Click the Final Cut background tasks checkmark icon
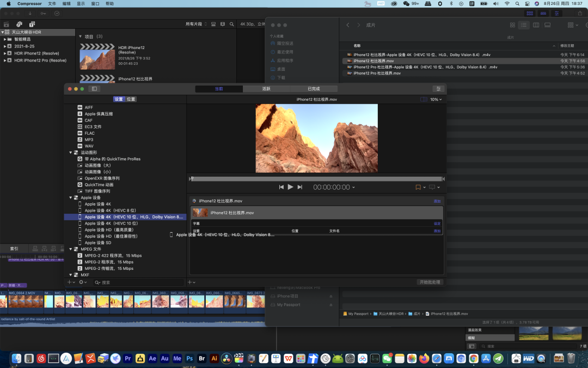The width and height of the screenshot is (588, 368). pos(57,14)
